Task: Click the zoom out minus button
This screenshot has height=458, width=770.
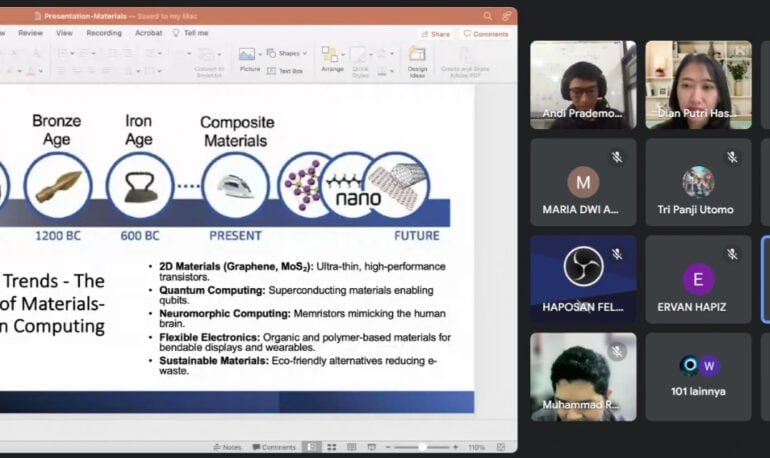Action: [388, 447]
